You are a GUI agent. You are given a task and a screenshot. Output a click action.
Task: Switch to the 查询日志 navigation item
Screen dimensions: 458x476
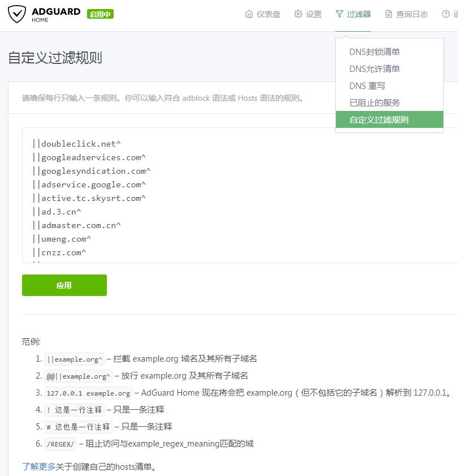pyautogui.click(x=413, y=14)
